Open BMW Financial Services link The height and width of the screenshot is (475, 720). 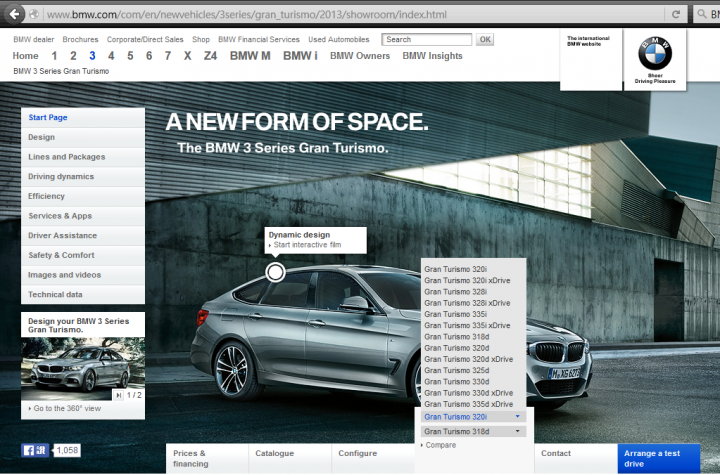click(x=259, y=40)
